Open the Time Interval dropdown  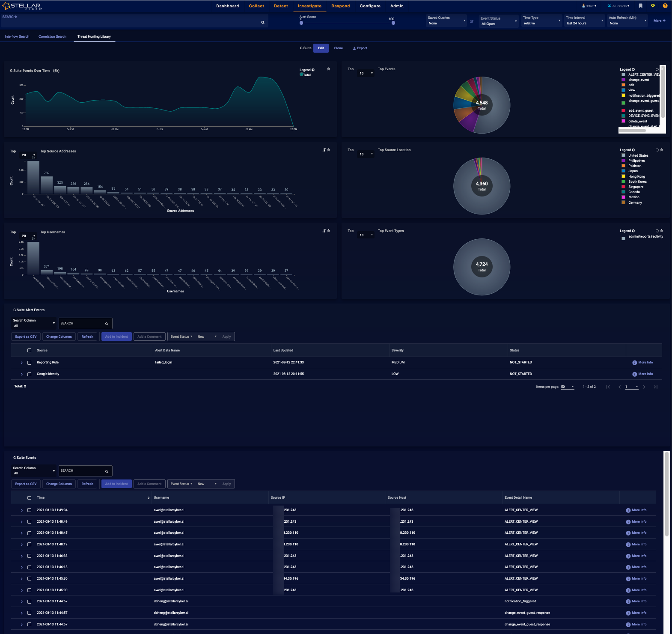coord(584,21)
